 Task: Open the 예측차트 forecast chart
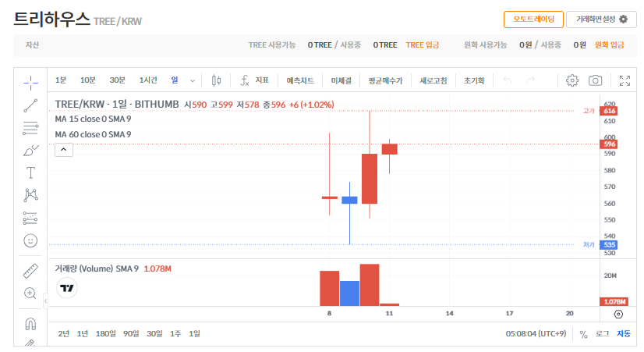[300, 80]
